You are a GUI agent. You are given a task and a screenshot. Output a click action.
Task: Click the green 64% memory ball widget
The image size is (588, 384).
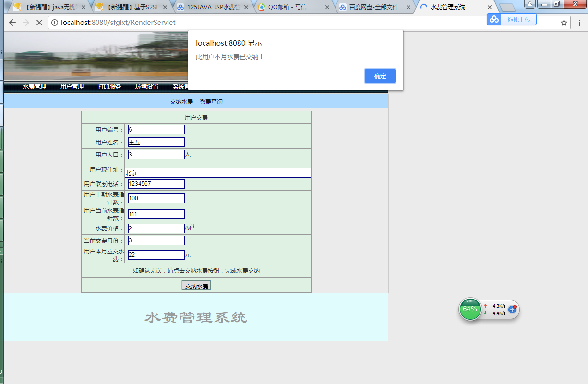(x=470, y=309)
